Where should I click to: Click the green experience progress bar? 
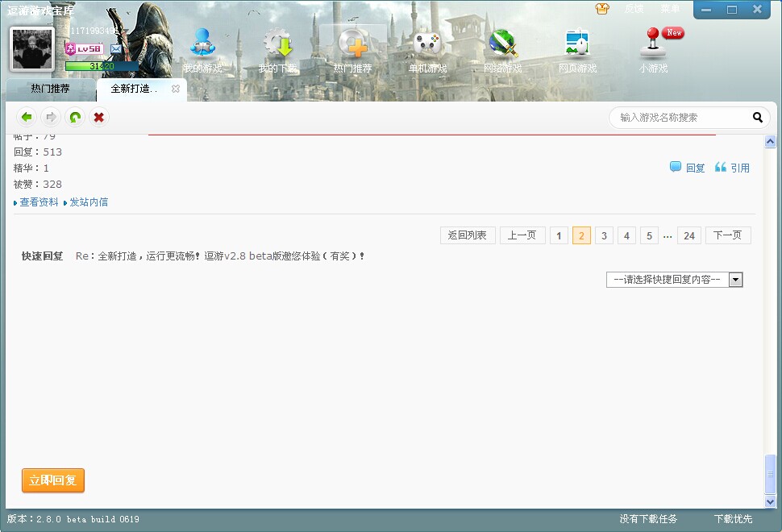[102, 66]
